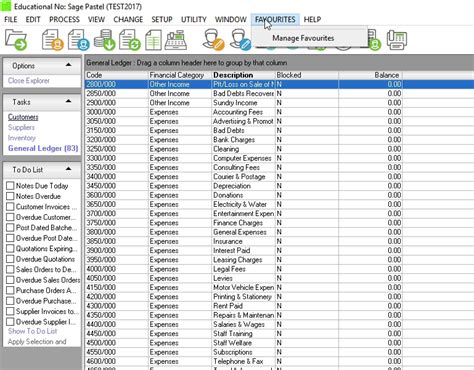Open the WINDOW menu
Viewport: 474px width, 370px height.
point(231,20)
